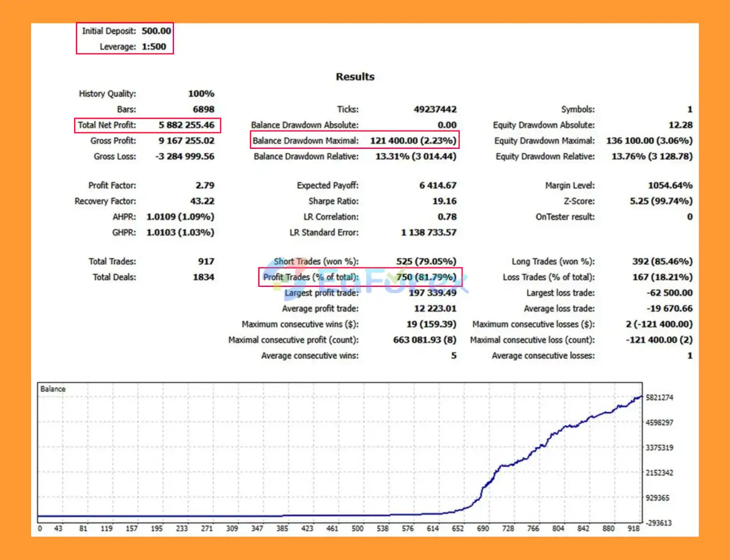
Task: Click the Balance label in chart
Action: 53,389
